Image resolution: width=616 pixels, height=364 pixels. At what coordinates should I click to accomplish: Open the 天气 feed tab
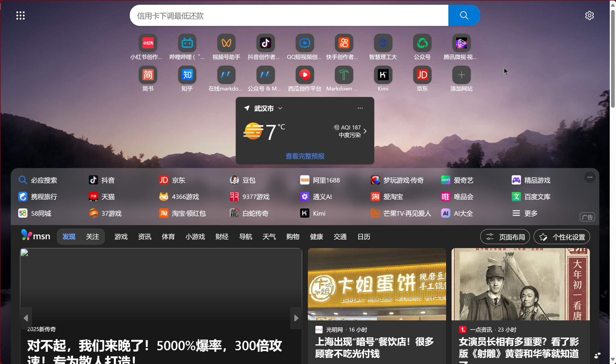pyautogui.click(x=269, y=236)
